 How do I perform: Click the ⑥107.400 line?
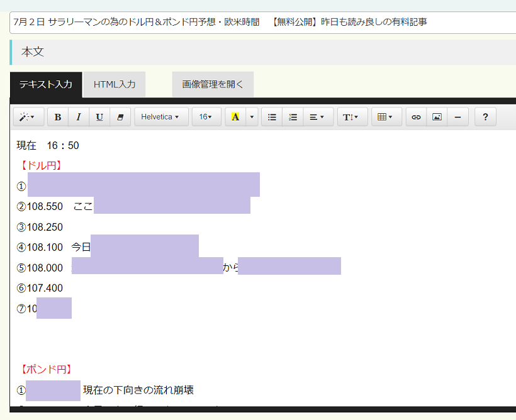pos(40,288)
